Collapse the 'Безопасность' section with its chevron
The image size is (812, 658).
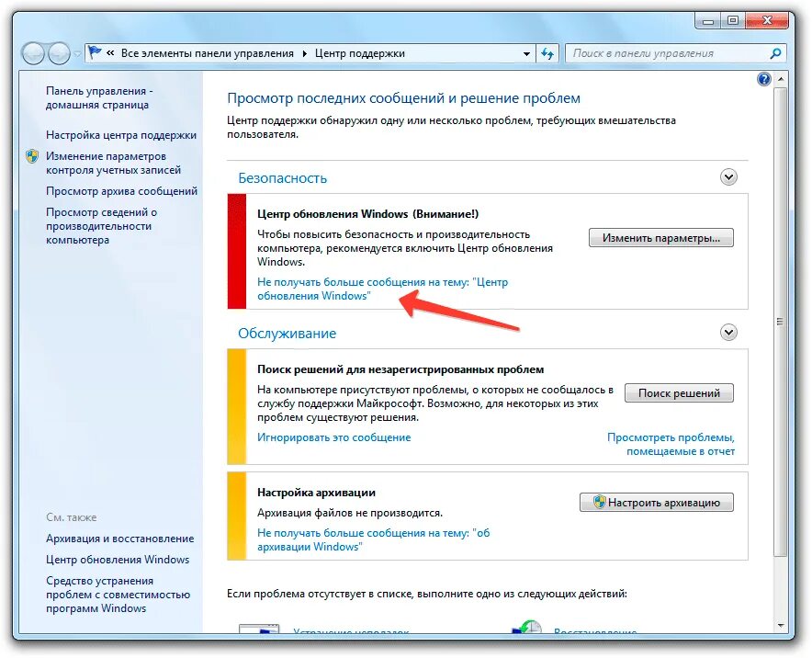pos(728,177)
